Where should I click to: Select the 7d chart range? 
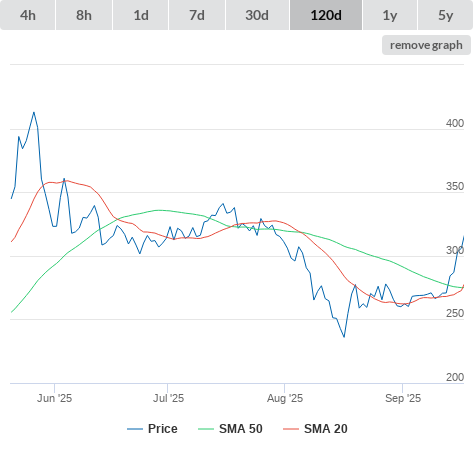[x=197, y=15]
